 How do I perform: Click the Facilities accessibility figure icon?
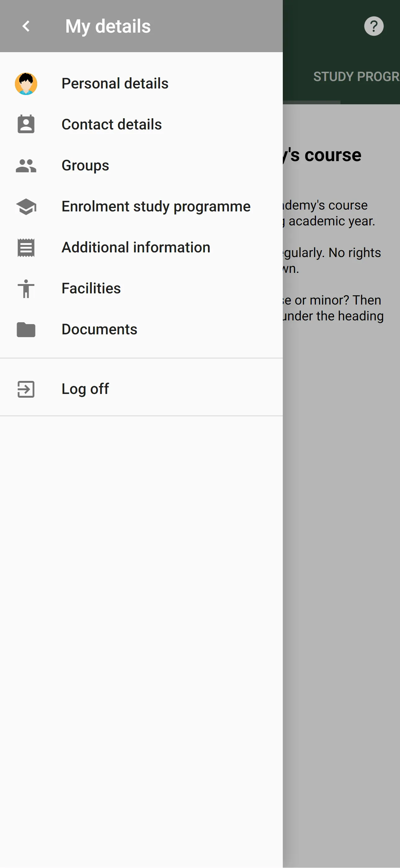(26, 289)
